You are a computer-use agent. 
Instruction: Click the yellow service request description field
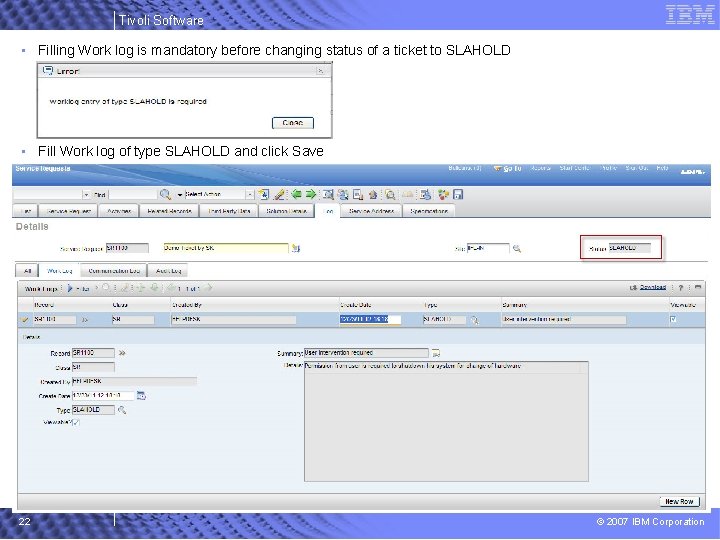[x=225, y=248]
